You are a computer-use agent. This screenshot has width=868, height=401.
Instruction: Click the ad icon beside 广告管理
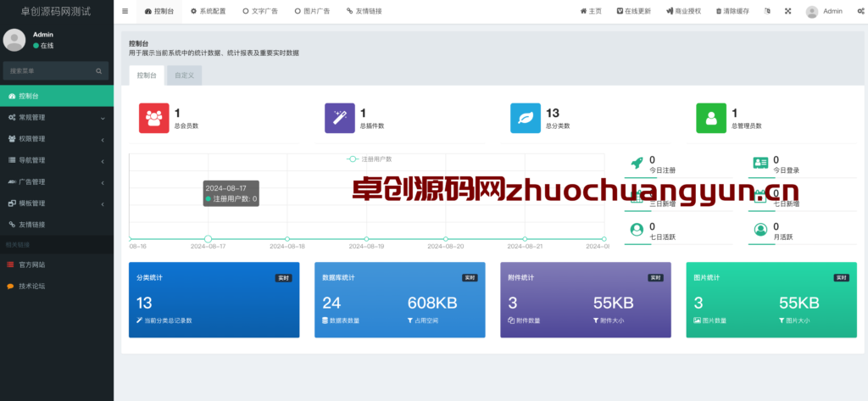(12, 181)
